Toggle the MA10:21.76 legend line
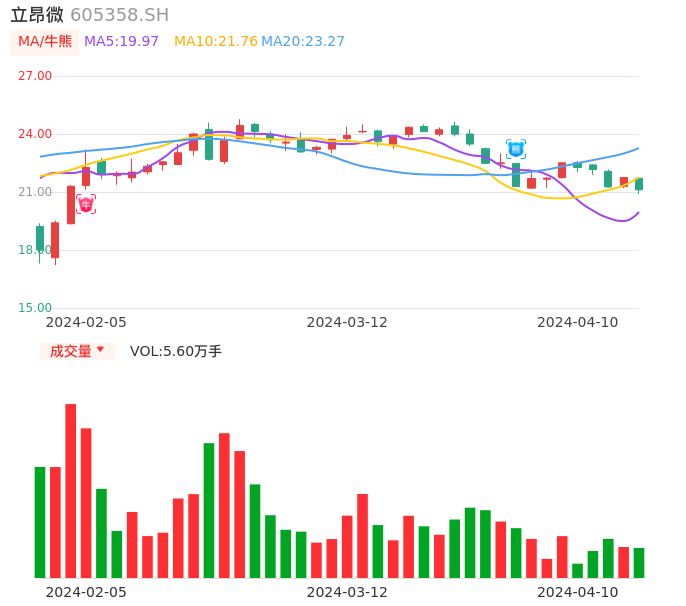686x606 pixels. click(x=216, y=42)
